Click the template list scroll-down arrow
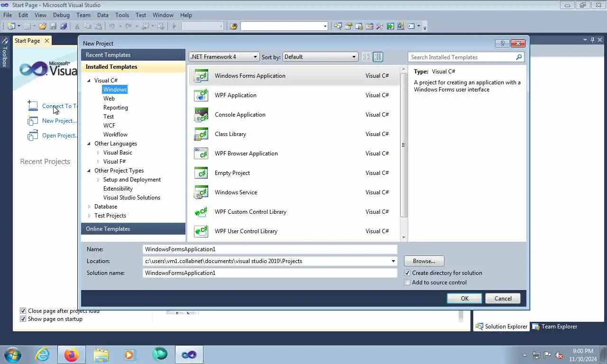Screen dimensions: 607x364 pos(404,237)
